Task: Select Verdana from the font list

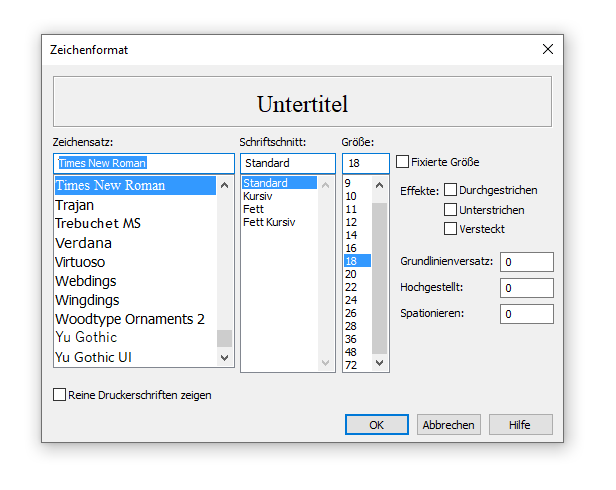Action: click(84, 243)
